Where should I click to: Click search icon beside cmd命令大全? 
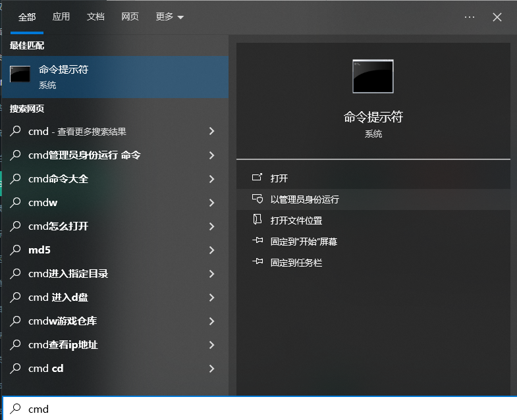(x=15, y=178)
